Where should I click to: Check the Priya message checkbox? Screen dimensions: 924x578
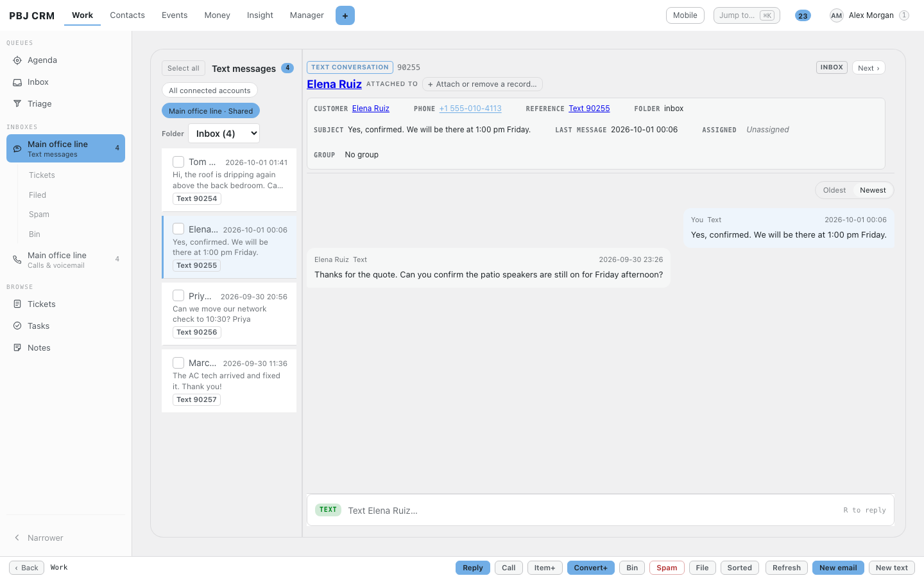[x=178, y=295]
